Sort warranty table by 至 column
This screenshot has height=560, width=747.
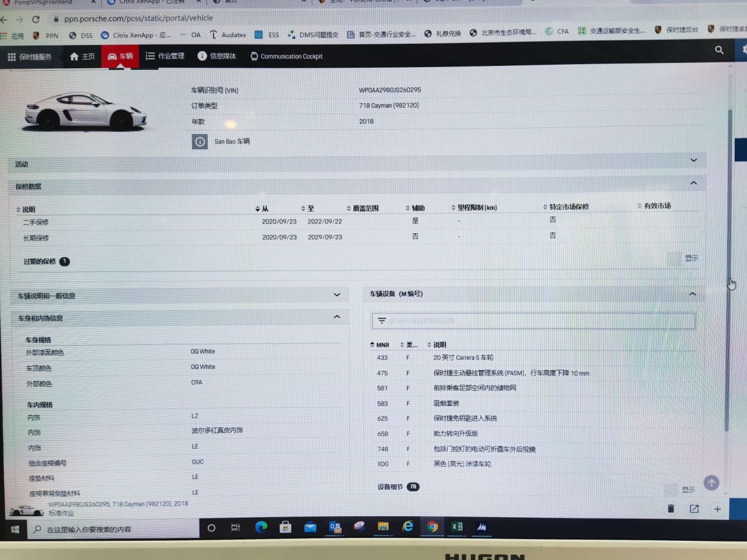point(308,209)
